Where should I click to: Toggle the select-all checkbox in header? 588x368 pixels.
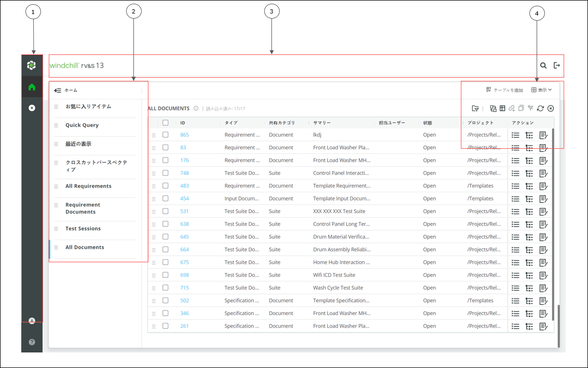coord(166,122)
